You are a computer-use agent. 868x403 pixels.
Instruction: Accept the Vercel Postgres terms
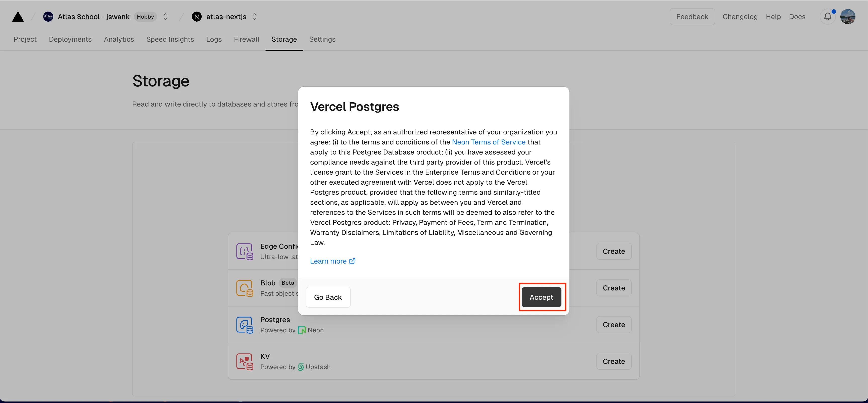click(541, 297)
